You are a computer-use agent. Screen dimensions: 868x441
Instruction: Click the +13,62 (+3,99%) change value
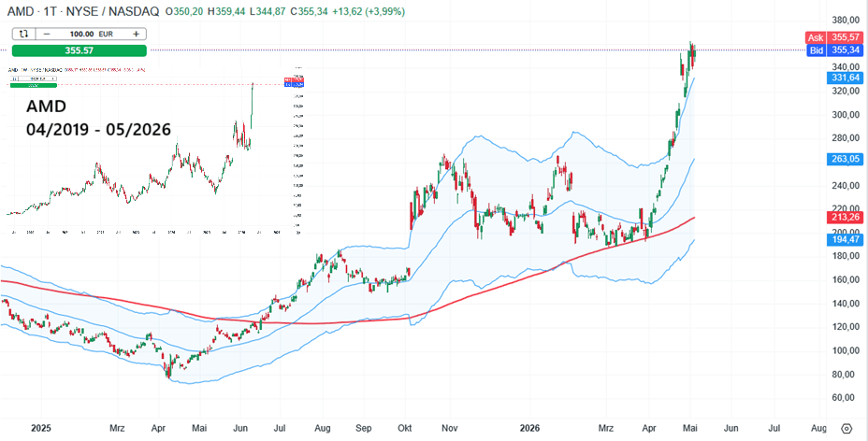pos(369,11)
